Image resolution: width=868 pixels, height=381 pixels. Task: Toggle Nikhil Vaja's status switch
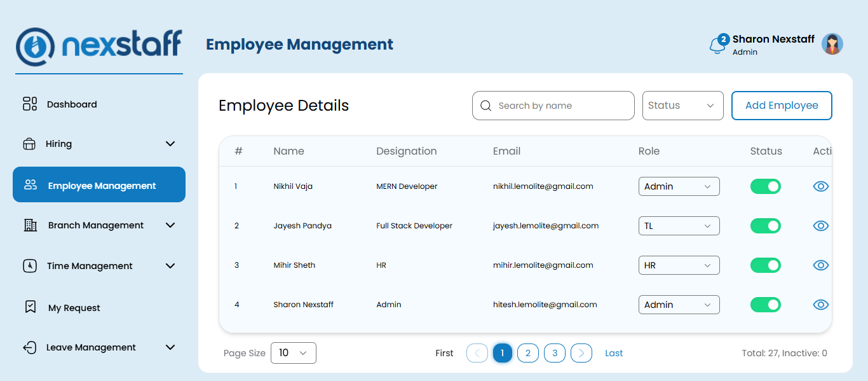click(x=766, y=186)
